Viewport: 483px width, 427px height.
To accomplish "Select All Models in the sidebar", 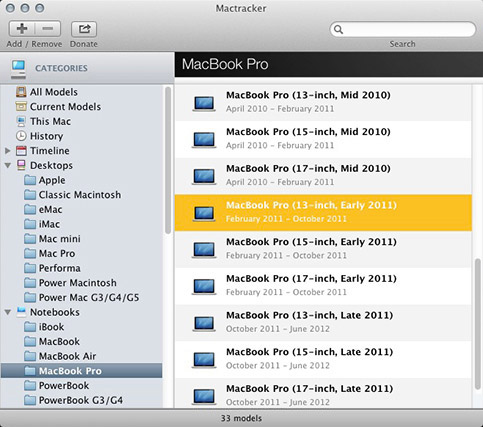I will (x=81, y=92).
